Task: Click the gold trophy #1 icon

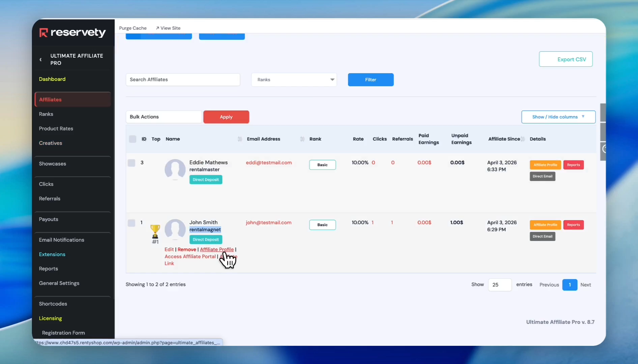Action: tap(155, 232)
